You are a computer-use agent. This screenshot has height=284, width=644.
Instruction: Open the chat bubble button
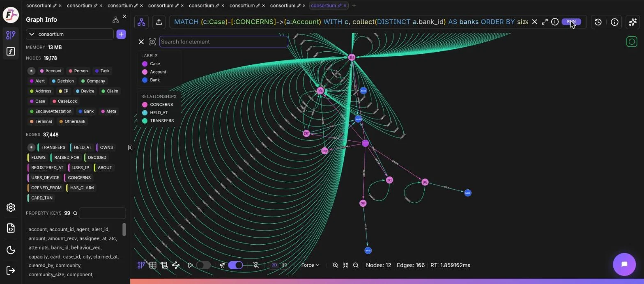[x=624, y=264]
